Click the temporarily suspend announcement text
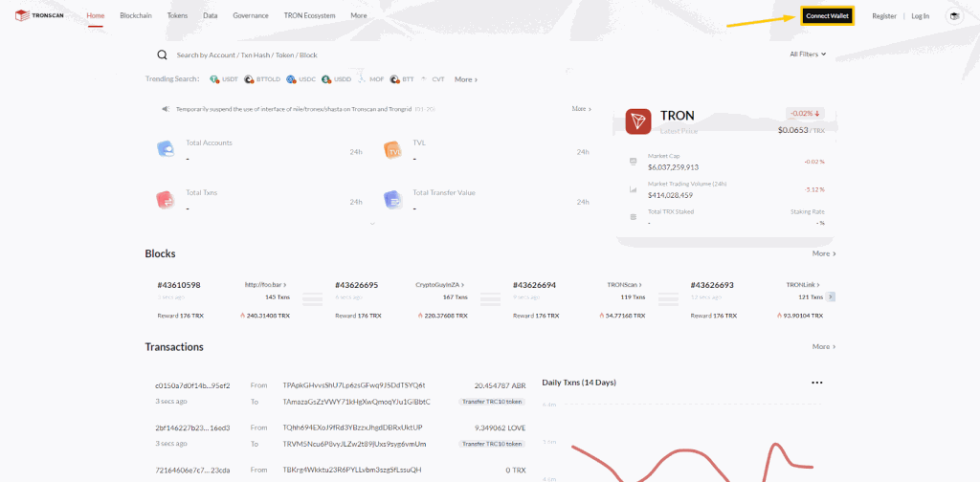Viewport: 980px width, 482px height. coord(294,109)
